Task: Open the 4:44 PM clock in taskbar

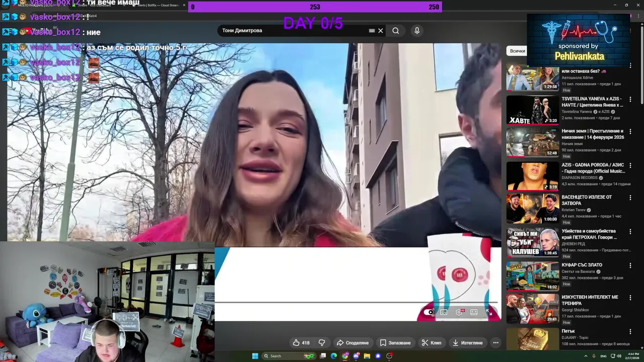Action: 633,356
